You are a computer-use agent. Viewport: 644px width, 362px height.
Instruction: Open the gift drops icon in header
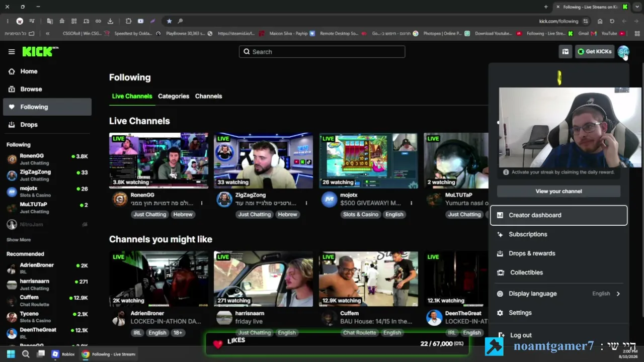566,51
